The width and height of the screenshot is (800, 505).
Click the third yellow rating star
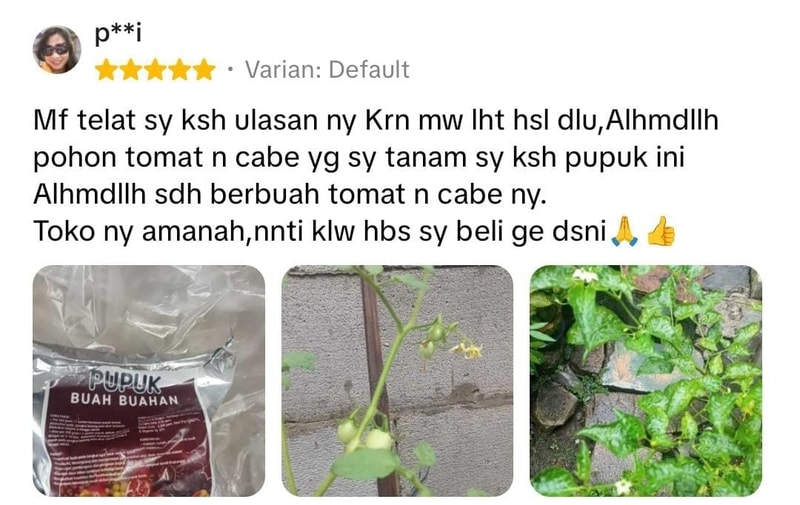(155, 70)
